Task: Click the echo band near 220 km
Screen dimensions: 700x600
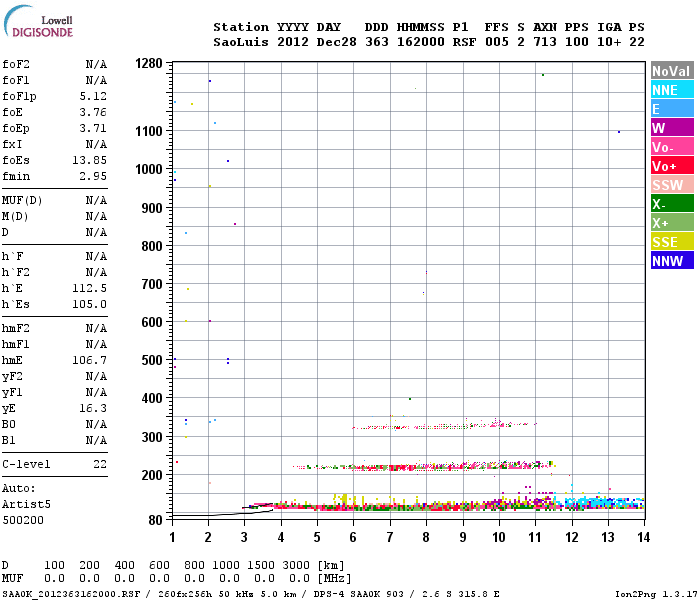Action: [x=424, y=467]
